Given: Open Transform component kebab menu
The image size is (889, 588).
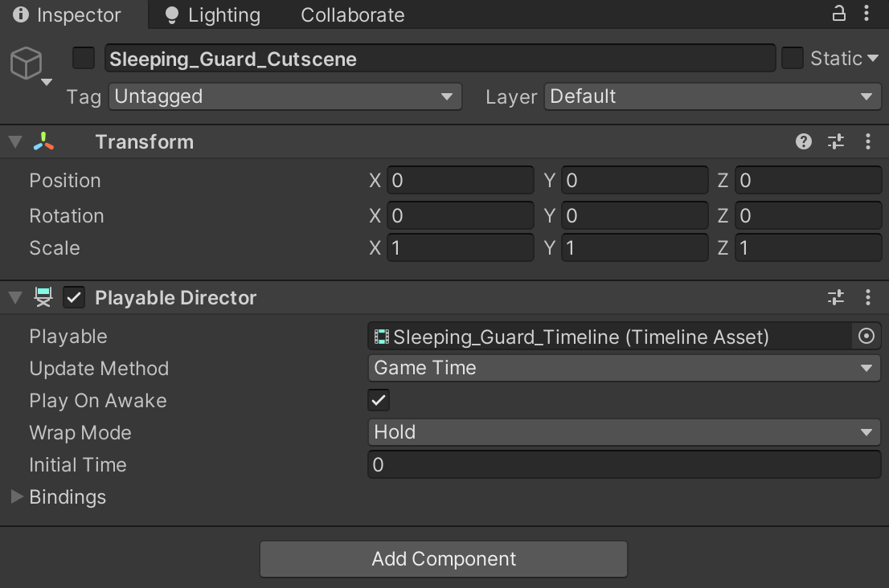Looking at the screenshot, I should click(x=868, y=141).
